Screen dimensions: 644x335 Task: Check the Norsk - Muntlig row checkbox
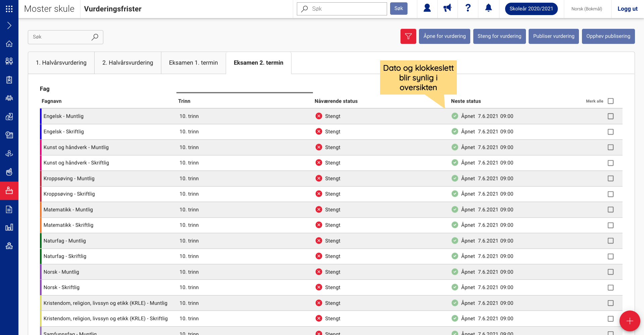point(610,272)
